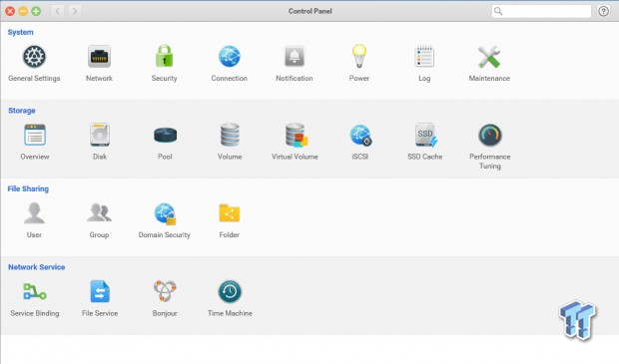Open the Network settings icon
Viewport: 619px width, 364px height.
99,57
